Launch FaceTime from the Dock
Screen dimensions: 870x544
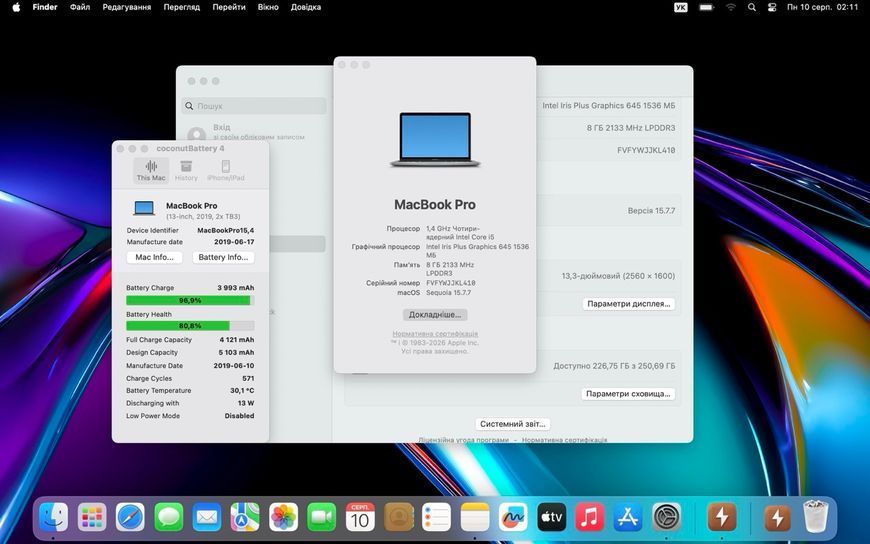[322, 517]
